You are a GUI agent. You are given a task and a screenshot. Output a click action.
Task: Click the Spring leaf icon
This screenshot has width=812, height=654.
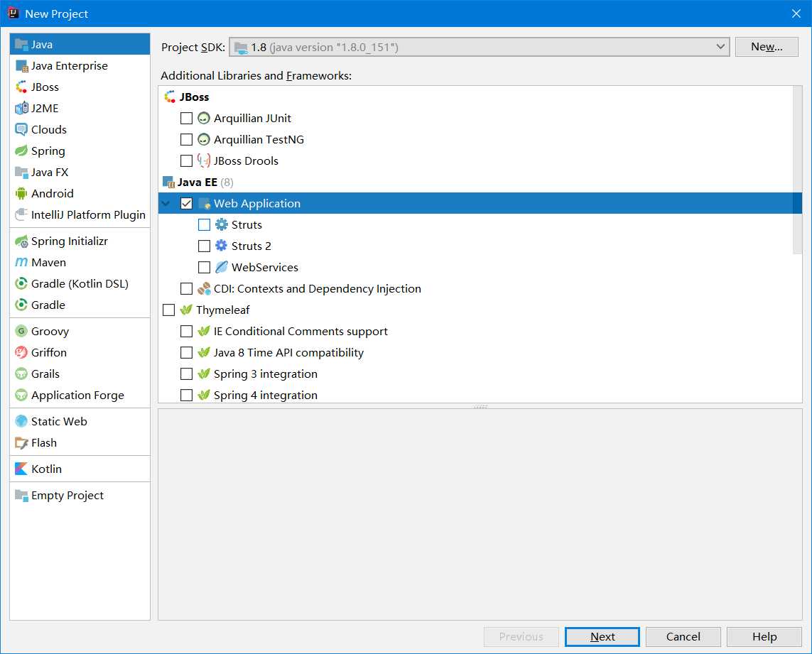(x=21, y=151)
